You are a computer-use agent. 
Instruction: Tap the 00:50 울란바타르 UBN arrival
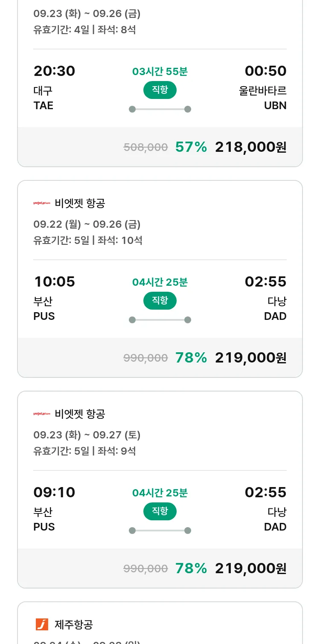coord(265,71)
